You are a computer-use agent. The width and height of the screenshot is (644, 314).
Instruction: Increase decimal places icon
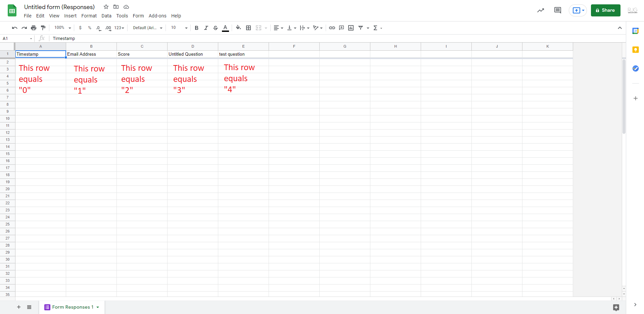(108, 28)
